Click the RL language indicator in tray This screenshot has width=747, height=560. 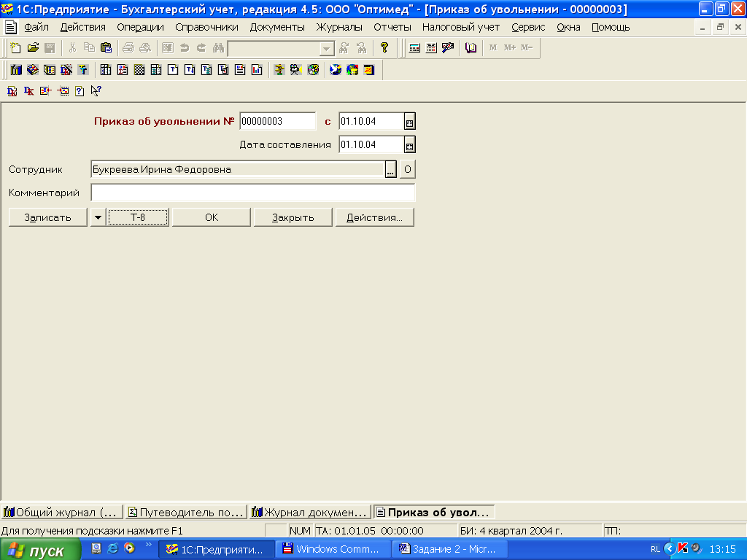coord(655,550)
